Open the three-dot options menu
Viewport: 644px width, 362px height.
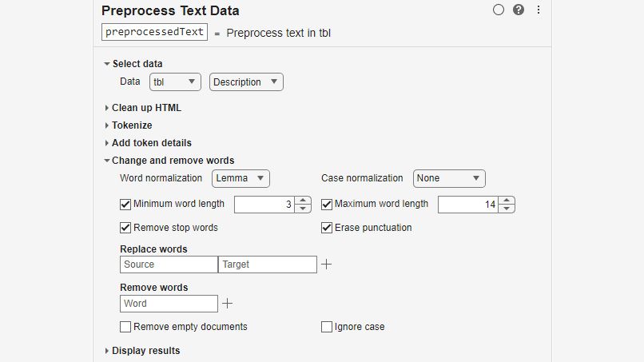539,10
